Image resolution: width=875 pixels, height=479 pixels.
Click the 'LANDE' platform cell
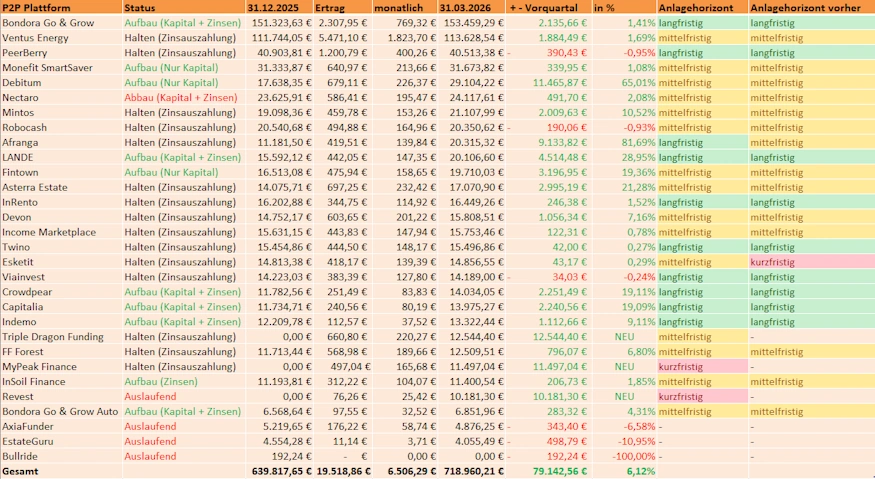[61, 157]
